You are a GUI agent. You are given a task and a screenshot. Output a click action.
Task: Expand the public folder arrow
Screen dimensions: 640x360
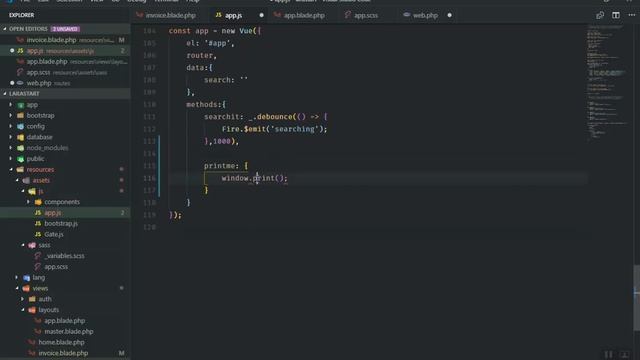pos(11,159)
